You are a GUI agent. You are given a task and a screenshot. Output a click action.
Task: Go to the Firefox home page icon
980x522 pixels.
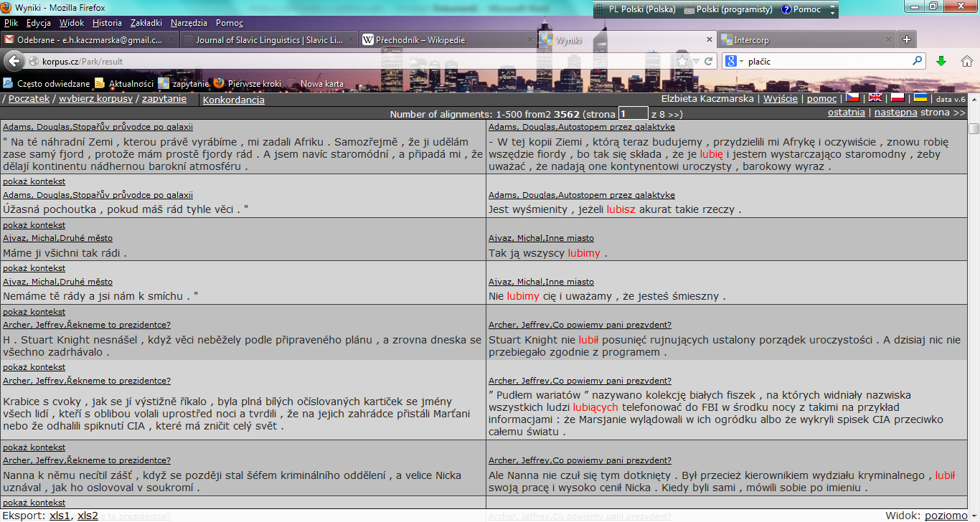pos(967,61)
